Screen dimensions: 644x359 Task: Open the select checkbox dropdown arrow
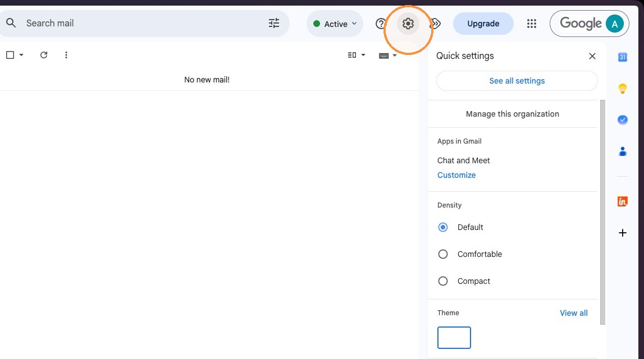(21, 55)
